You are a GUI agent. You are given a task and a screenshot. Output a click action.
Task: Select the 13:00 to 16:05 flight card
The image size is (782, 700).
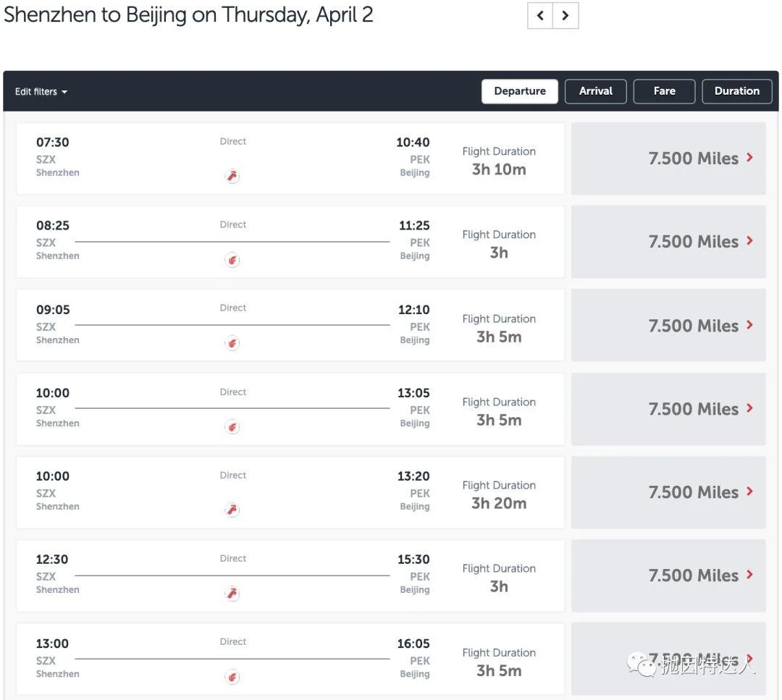(290, 659)
